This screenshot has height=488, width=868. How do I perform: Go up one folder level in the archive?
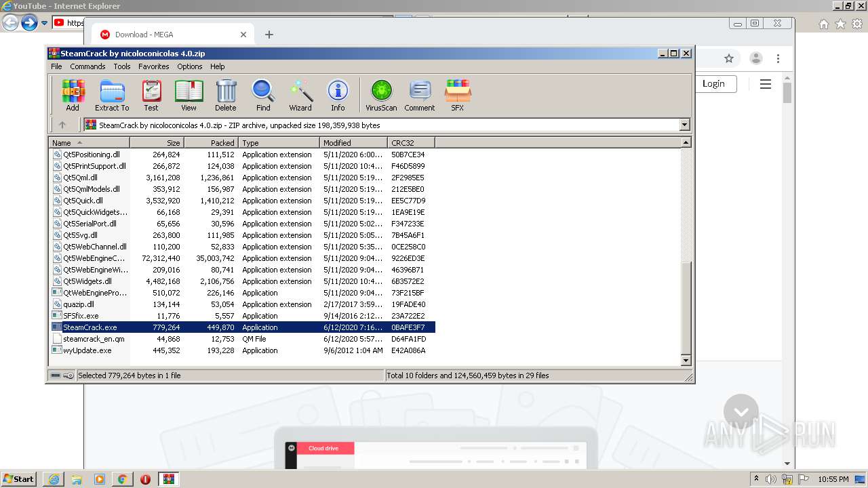click(x=62, y=125)
